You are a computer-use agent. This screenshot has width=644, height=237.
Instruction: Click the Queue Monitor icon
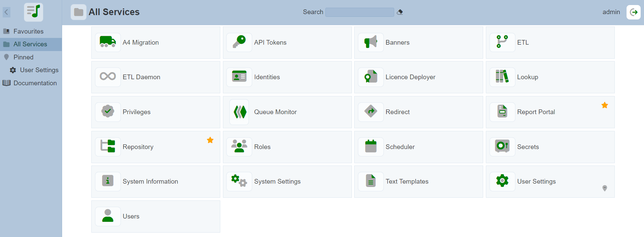click(x=239, y=112)
